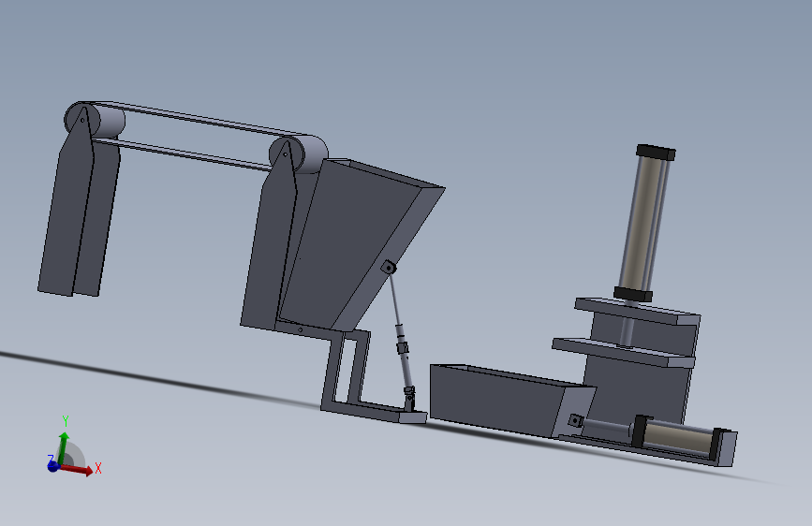Select the clevis bracket on the tray's end
The height and width of the screenshot is (526, 812).
click(575, 420)
